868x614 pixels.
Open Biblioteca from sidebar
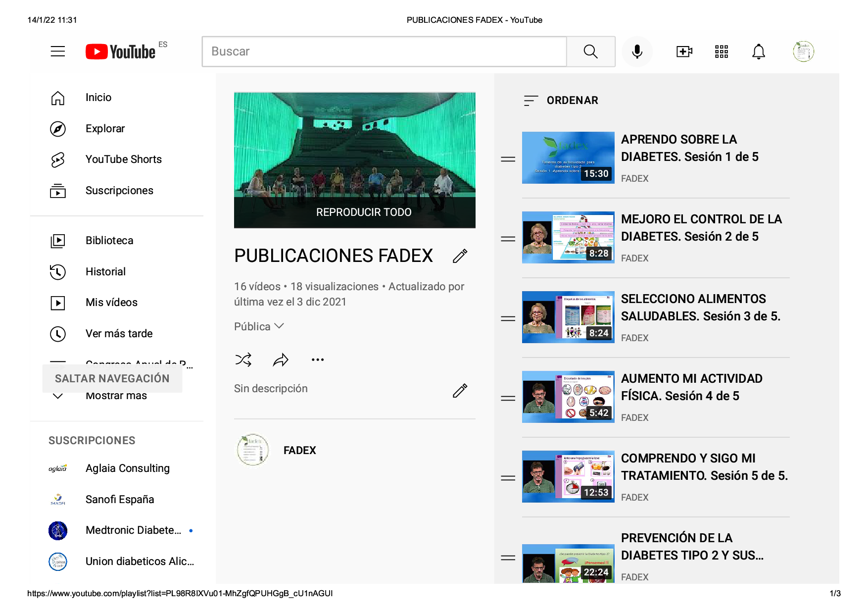click(x=109, y=241)
